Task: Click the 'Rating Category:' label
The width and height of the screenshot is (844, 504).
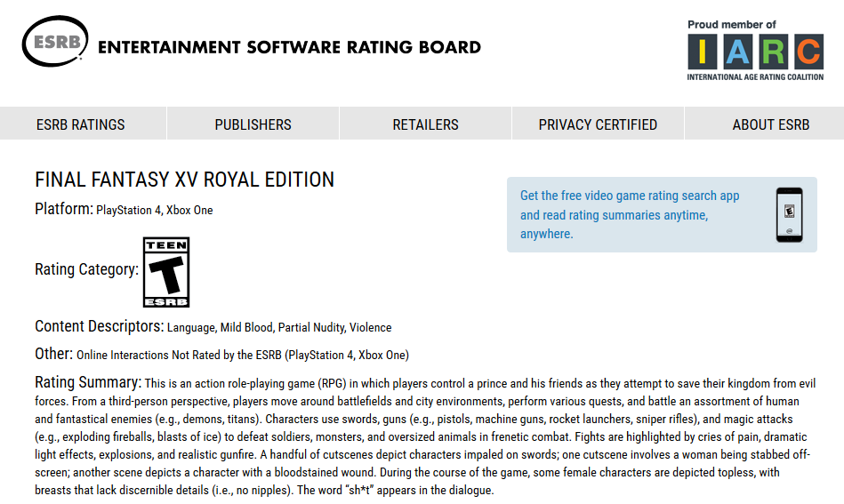Action: 86,269
